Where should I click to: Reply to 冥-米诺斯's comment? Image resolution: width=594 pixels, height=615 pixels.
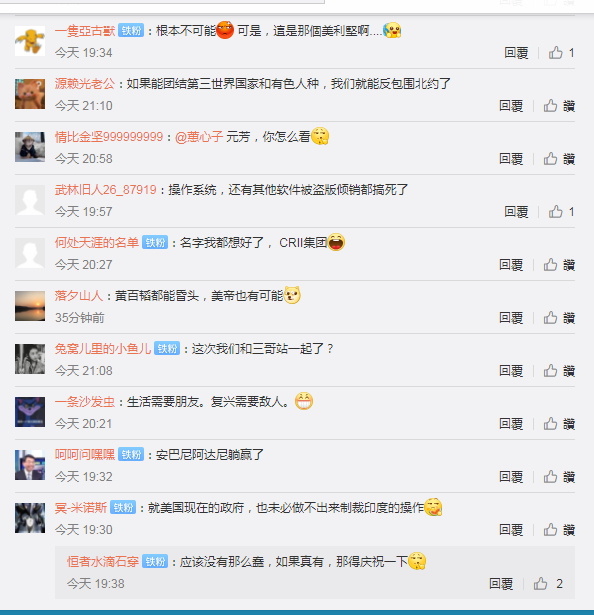pos(511,529)
